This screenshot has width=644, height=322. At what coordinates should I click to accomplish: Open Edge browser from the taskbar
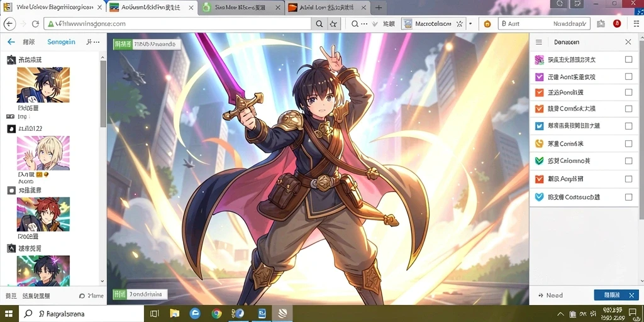point(195,313)
